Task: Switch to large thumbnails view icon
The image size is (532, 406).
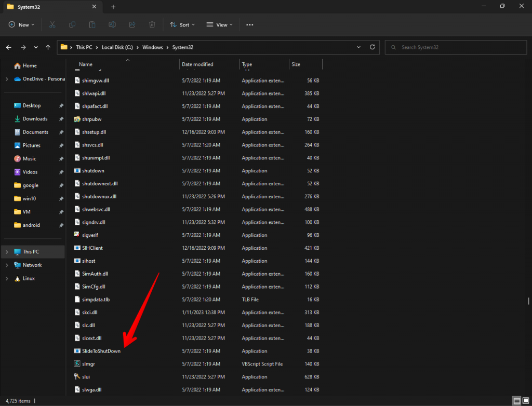Action: click(526, 401)
